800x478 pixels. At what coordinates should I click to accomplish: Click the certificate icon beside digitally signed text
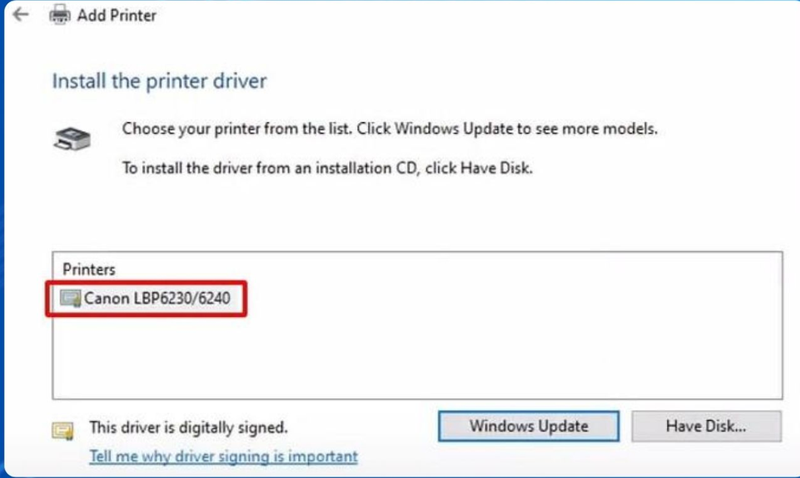(x=63, y=431)
